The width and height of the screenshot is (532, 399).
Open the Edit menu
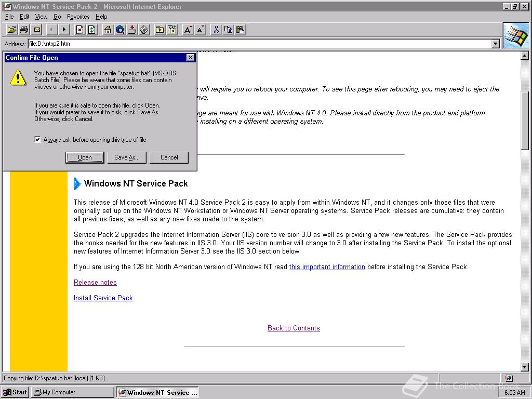24,17
